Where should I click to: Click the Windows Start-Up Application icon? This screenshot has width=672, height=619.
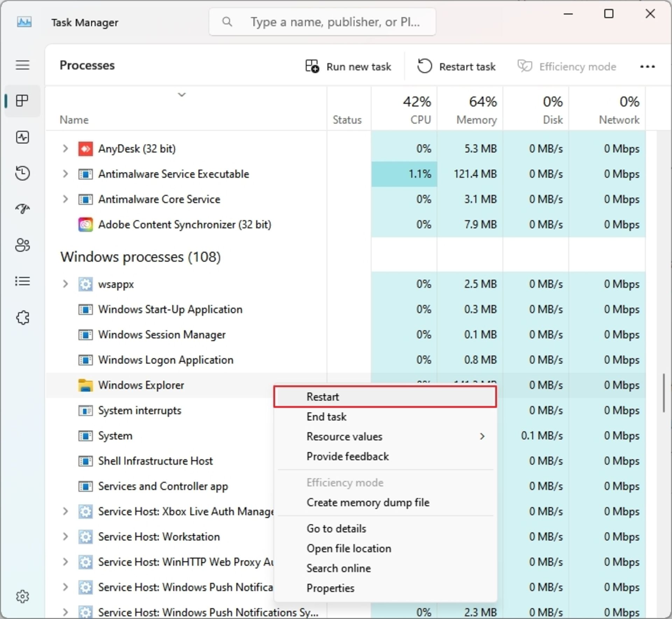pos(85,309)
